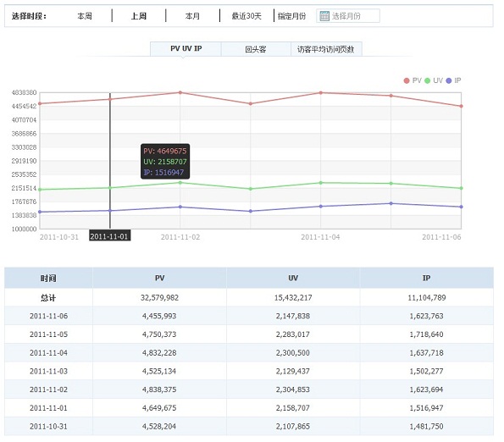Select the 上周 time period
Image resolution: width=504 pixels, height=442 pixels.
click(x=139, y=16)
